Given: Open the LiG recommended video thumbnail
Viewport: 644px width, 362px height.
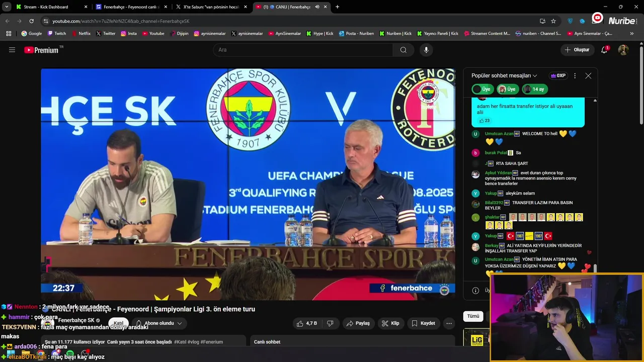Looking at the screenshot, I should [x=476, y=338].
